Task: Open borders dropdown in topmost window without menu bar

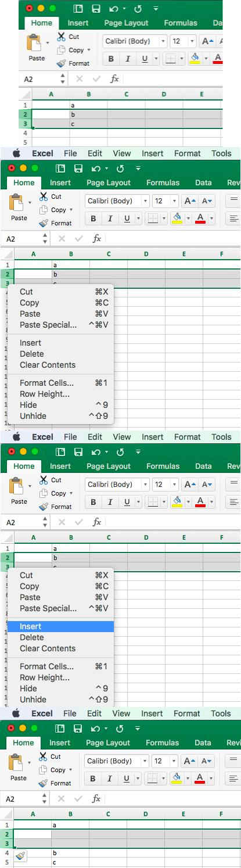Action: pyautogui.click(x=181, y=59)
